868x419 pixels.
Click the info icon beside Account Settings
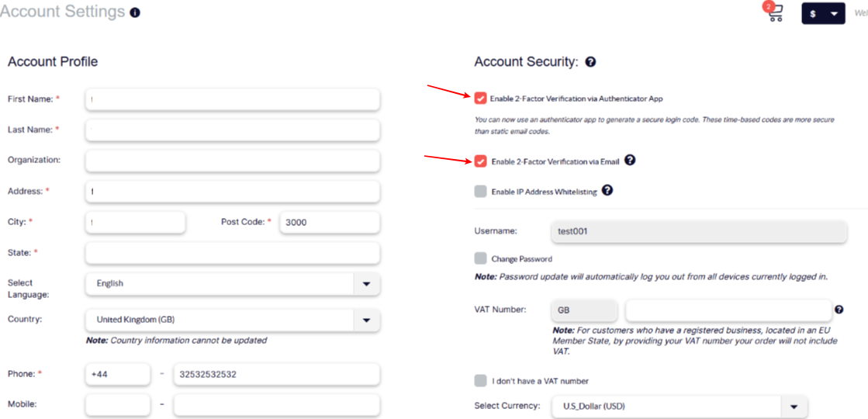[134, 12]
